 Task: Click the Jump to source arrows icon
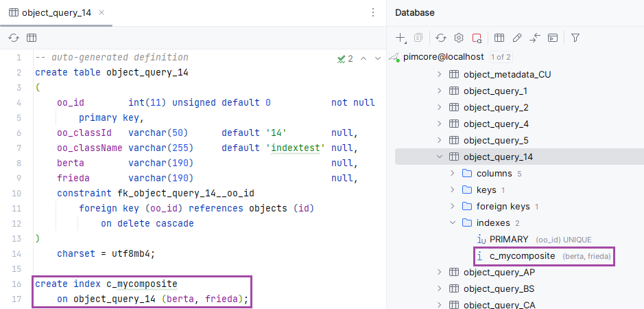click(x=535, y=38)
